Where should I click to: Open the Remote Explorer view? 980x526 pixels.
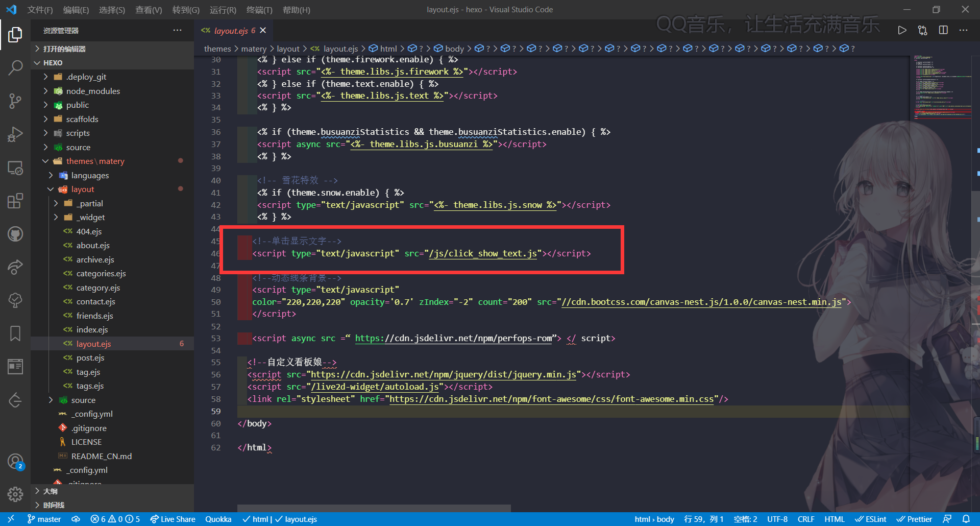point(15,168)
